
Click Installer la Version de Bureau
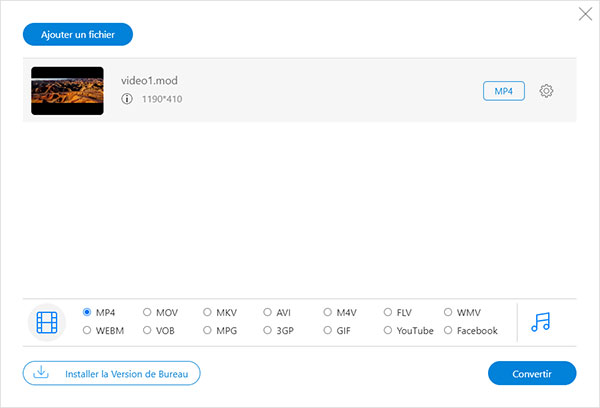(112, 373)
